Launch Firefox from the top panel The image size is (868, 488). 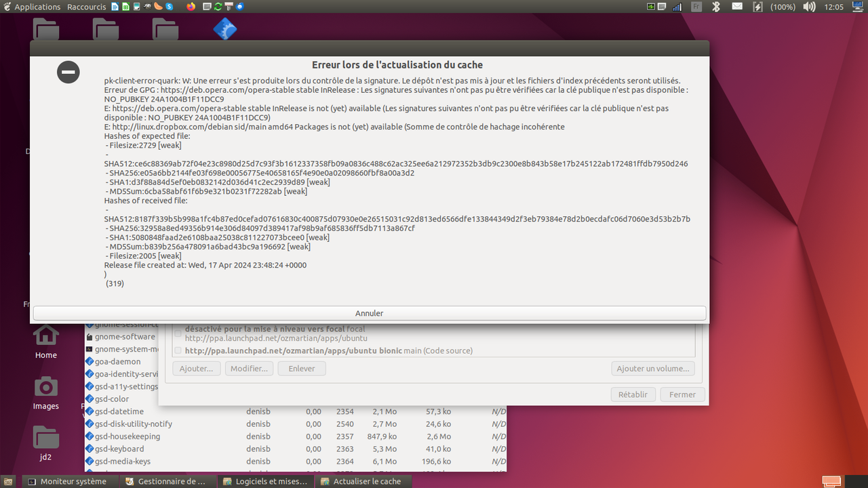191,7
